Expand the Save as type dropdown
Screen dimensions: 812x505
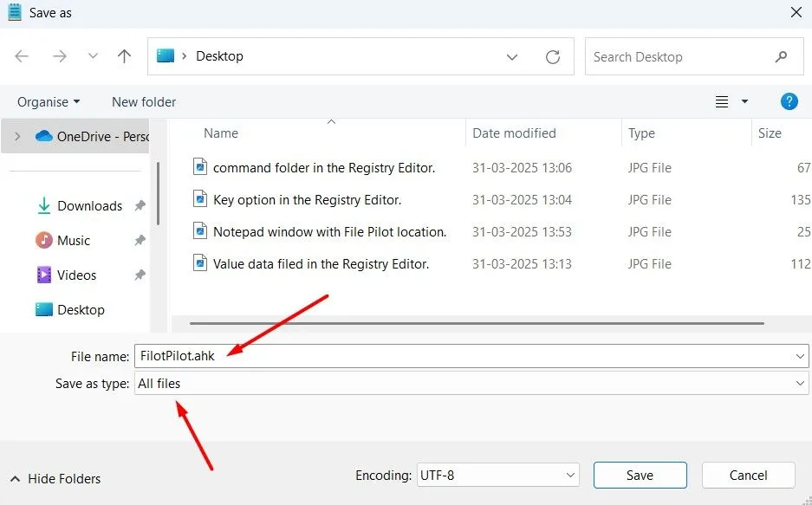click(799, 383)
